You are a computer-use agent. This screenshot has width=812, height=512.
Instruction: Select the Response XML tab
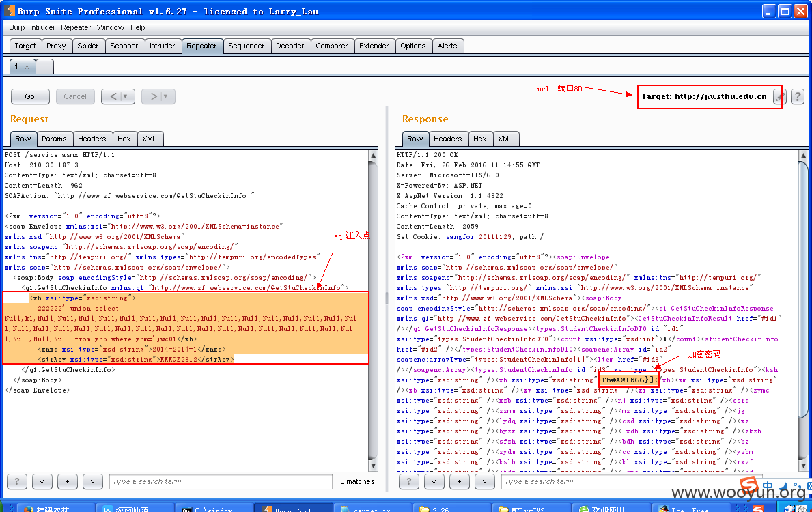click(x=505, y=139)
